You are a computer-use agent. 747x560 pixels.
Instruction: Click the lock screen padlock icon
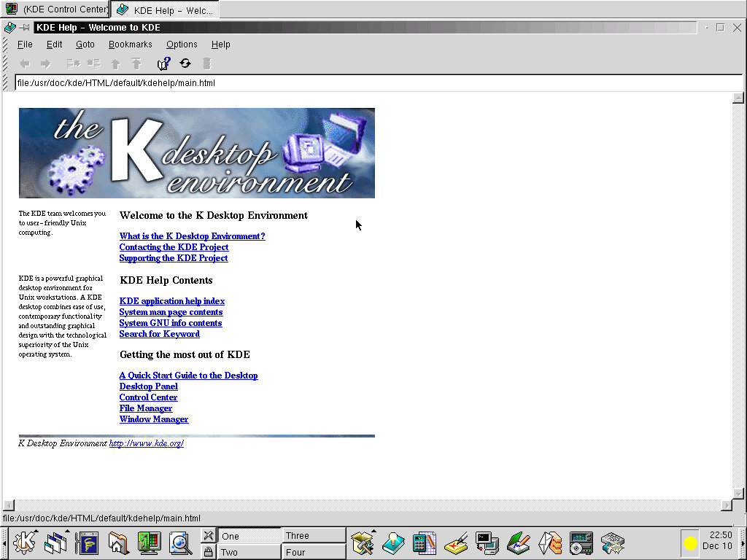coord(208,552)
